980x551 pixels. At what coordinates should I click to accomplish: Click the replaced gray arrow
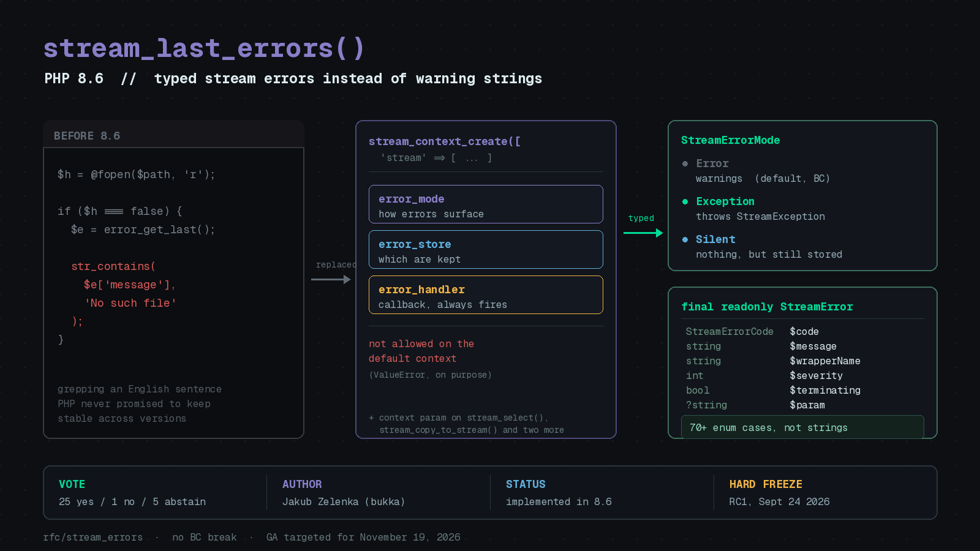coord(331,279)
